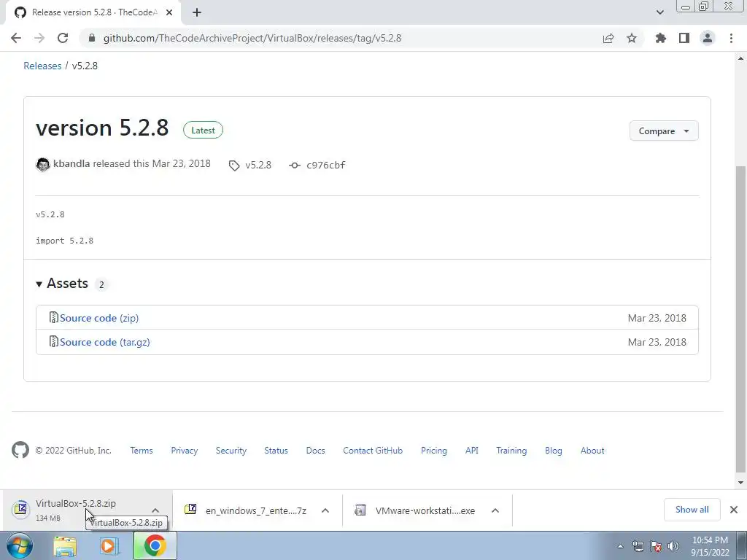Click the VMware-workstation exe file icon
This screenshot has height=560, width=747.
[360, 510]
